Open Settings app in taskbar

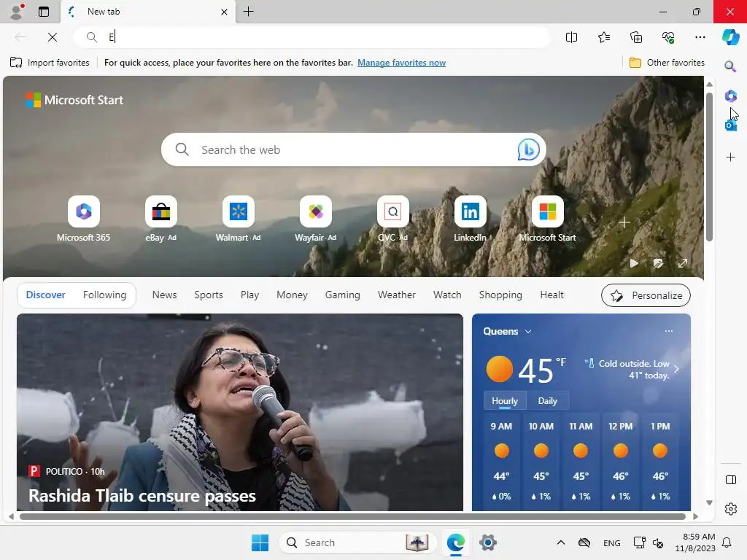(x=488, y=542)
